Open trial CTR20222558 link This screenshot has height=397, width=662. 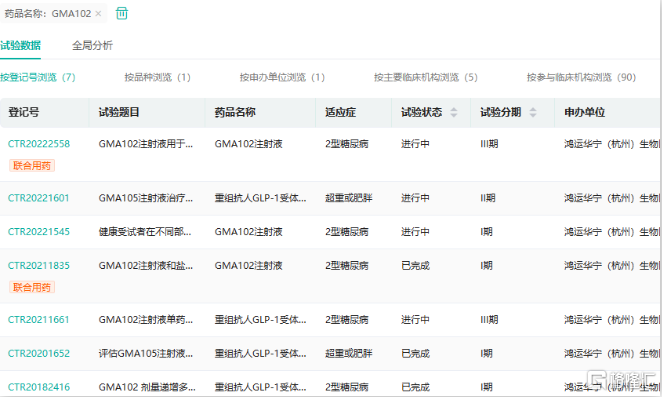pos(39,144)
